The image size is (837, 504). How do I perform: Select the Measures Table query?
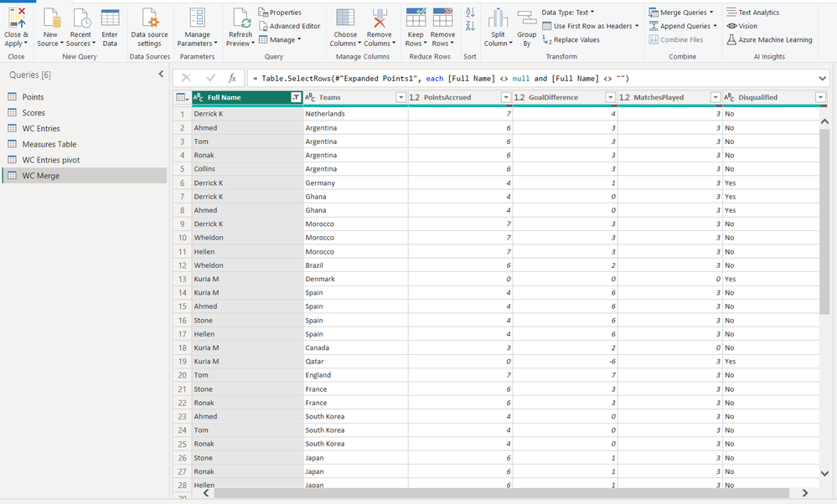(49, 144)
